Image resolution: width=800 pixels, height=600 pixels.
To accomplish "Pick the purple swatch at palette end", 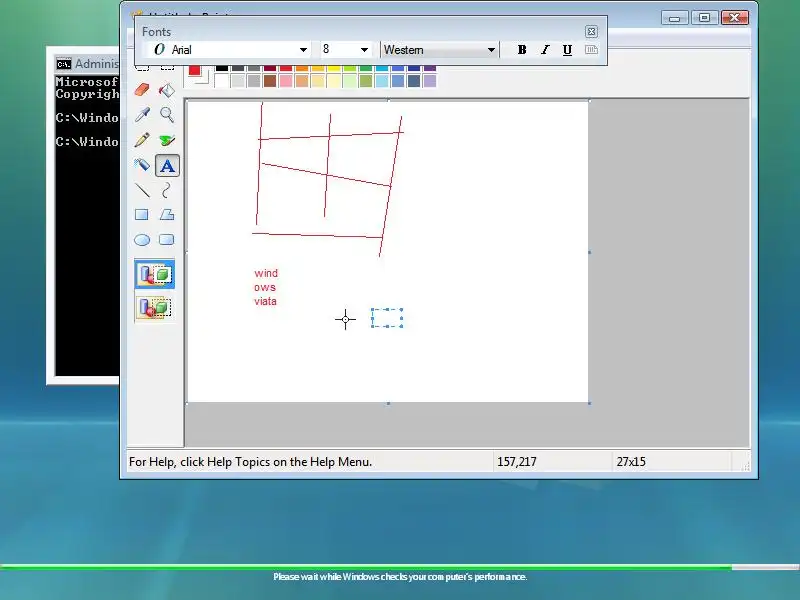I will (x=430, y=68).
